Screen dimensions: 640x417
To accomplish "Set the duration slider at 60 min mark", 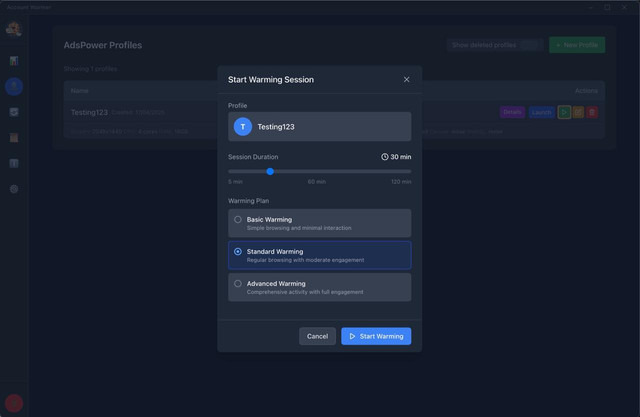I will [317, 171].
